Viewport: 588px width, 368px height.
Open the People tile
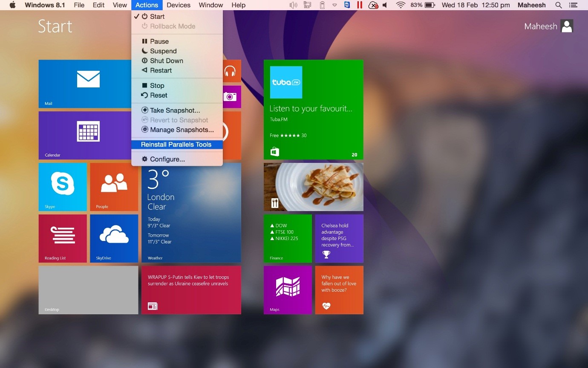114,187
